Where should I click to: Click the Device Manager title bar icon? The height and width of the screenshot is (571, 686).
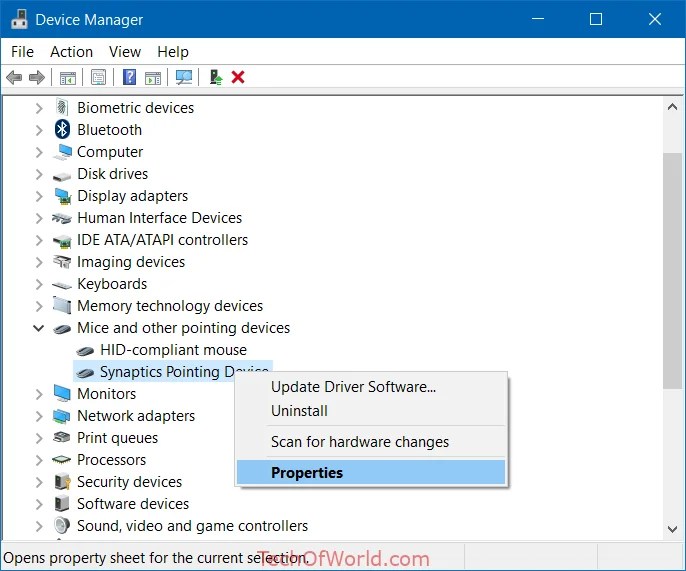click(19, 19)
